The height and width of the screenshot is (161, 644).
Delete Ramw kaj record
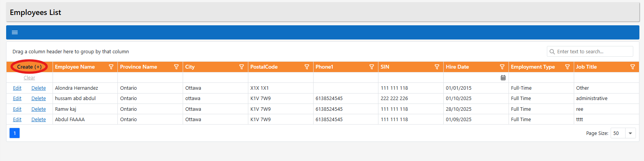coord(38,109)
